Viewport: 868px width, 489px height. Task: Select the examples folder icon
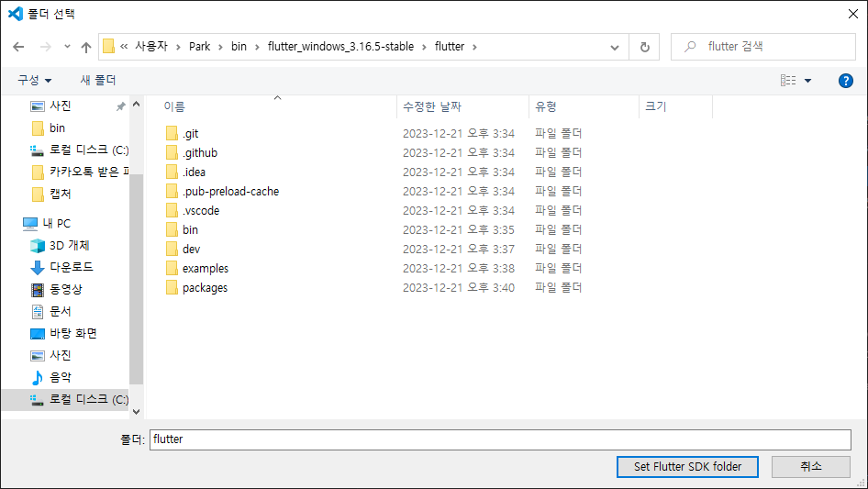tap(172, 269)
